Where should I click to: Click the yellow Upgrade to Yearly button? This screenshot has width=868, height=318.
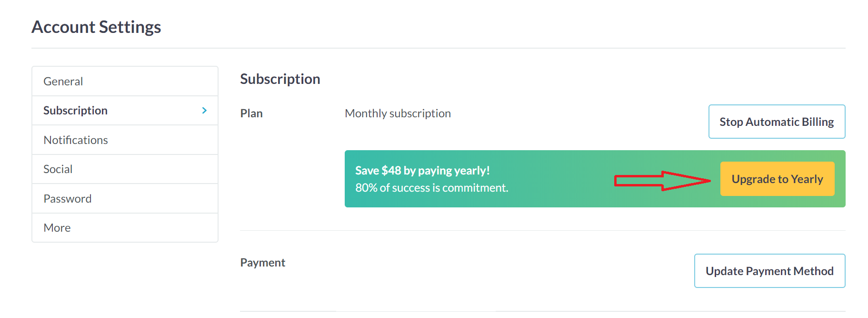click(x=777, y=179)
